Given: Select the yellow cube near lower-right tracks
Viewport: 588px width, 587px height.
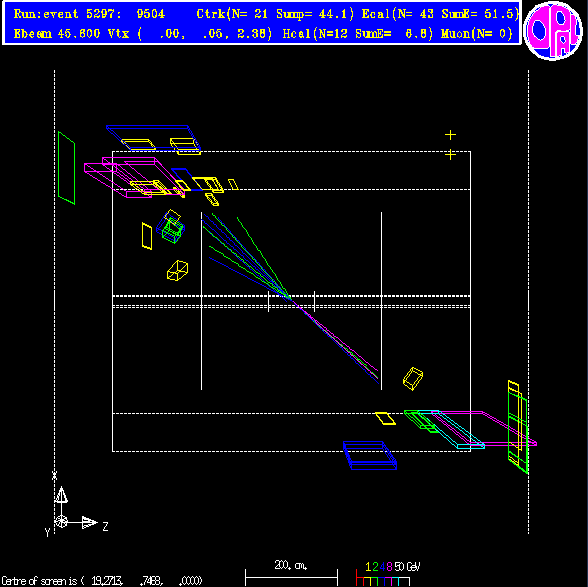Looking at the screenshot, I should click(x=413, y=378).
